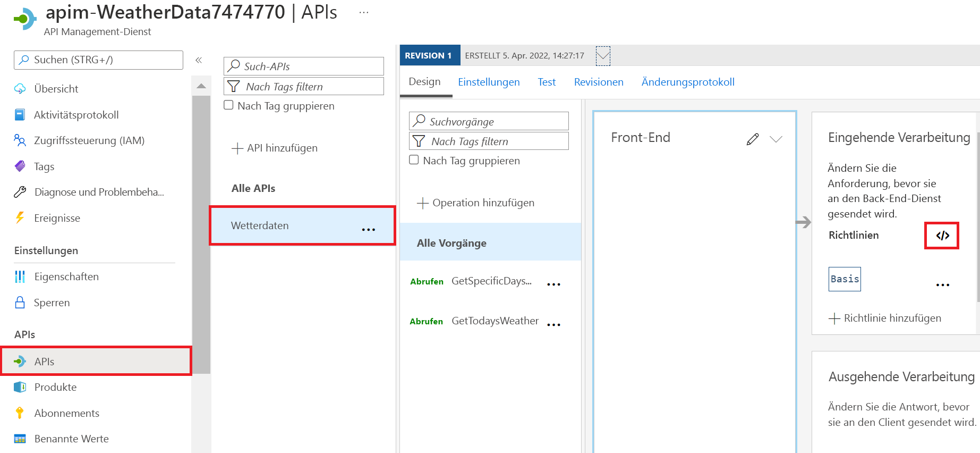The width and height of the screenshot is (980, 453).
Task: Click Nach Tags filtern field in API list
Action: tap(304, 87)
